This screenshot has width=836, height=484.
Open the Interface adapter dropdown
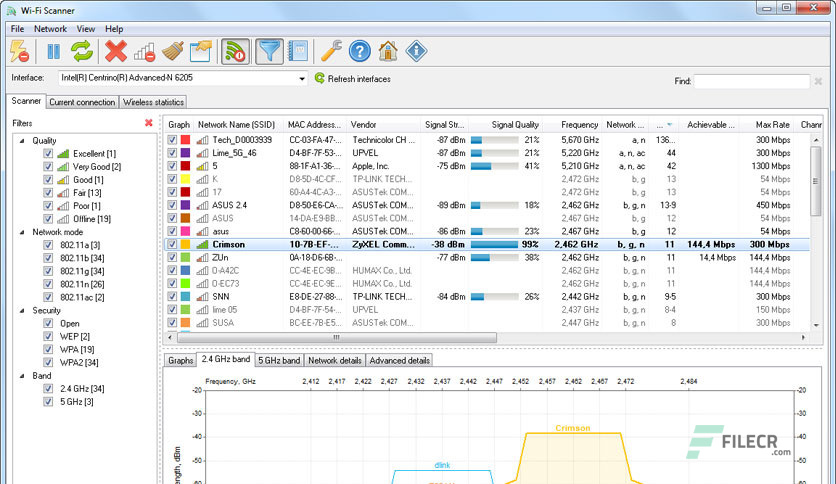tap(302, 79)
